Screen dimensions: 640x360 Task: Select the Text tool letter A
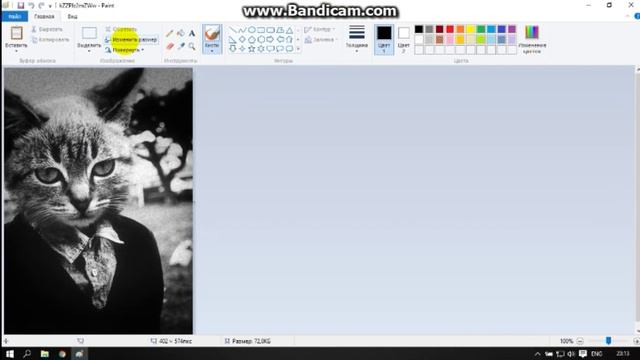point(191,33)
